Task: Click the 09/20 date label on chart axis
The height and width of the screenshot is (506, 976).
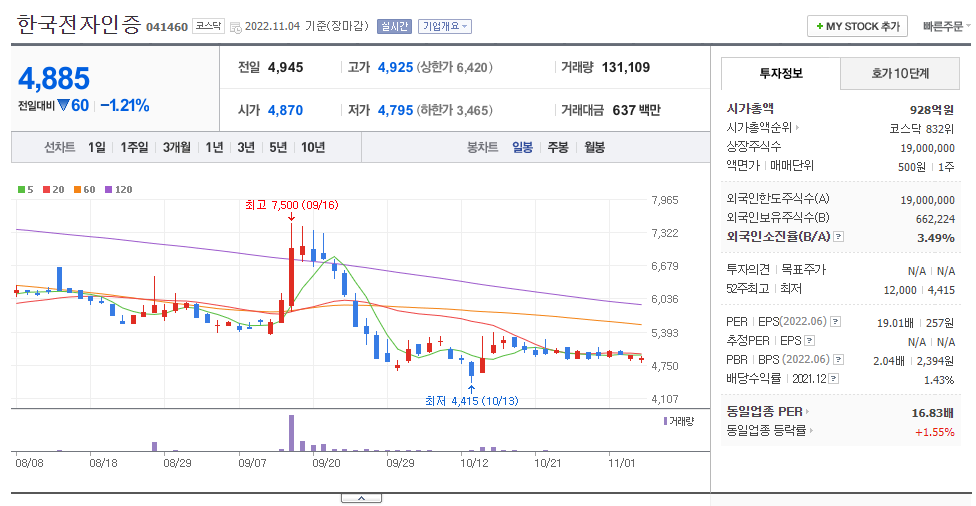Action: (326, 463)
